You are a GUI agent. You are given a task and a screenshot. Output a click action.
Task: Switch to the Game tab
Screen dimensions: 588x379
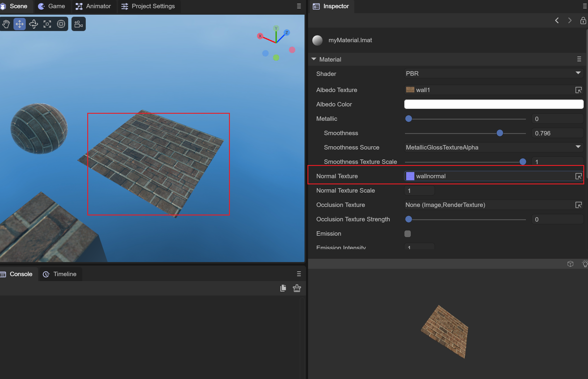point(52,6)
